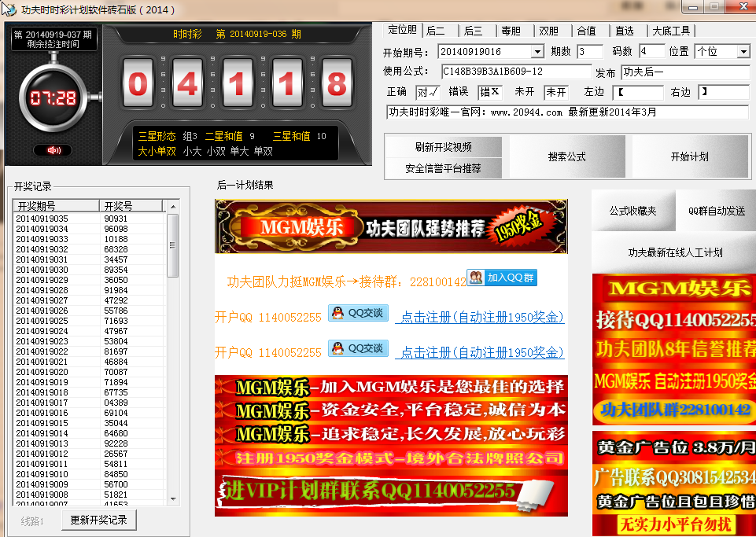Click the last lottery digit 8
This screenshot has width=756, height=537.
tap(337, 83)
